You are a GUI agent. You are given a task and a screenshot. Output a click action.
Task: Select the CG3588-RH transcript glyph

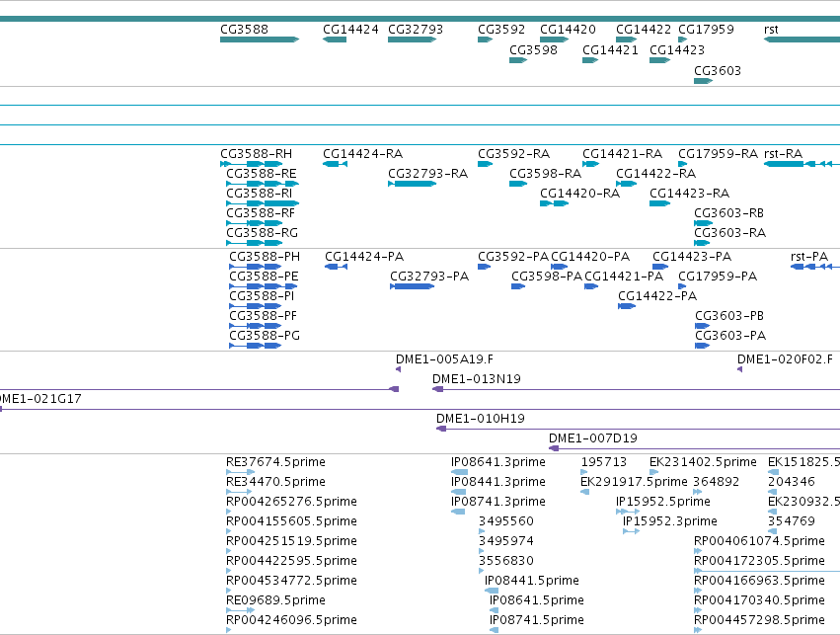(252, 164)
